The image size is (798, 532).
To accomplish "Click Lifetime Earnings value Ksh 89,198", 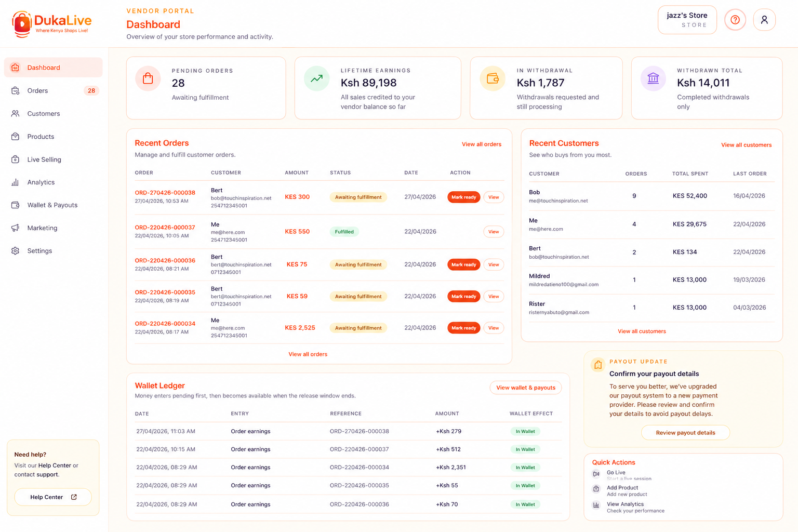I will [x=368, y=83].
